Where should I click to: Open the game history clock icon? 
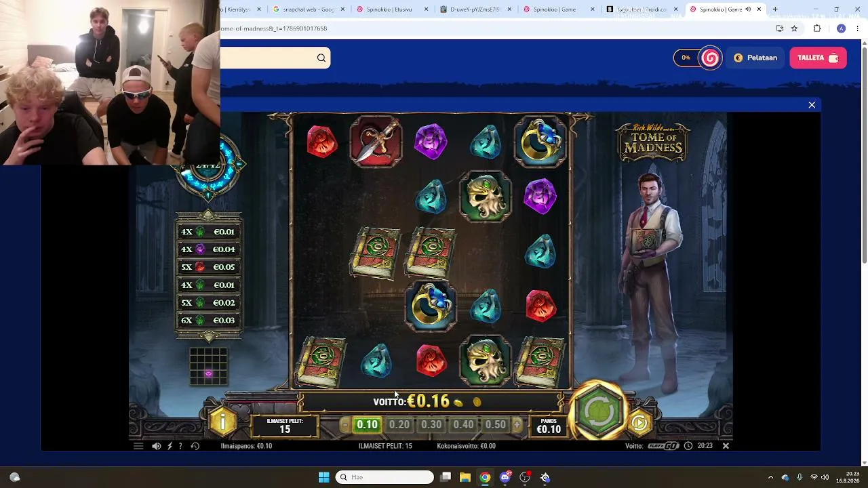[x=195, y=446]
